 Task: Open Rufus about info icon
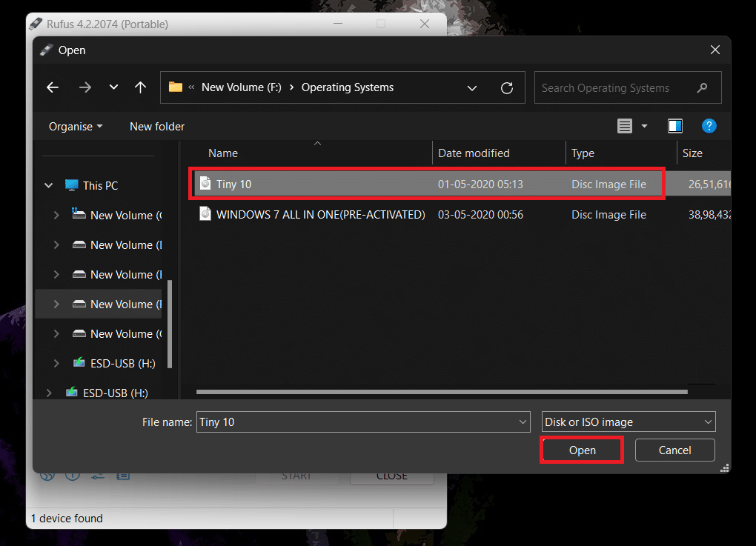[73, 476]
